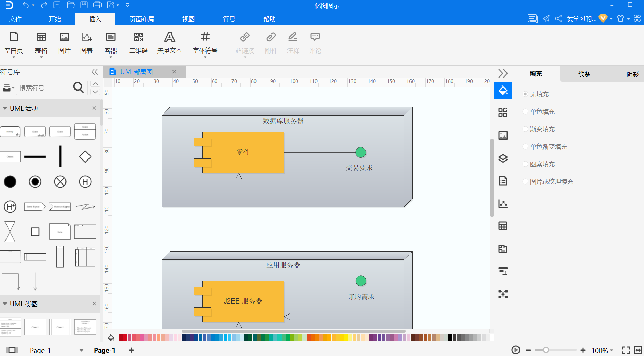Insert a picture (图片)
This screenshot has height=356, width=644.
tap(64, 43)
